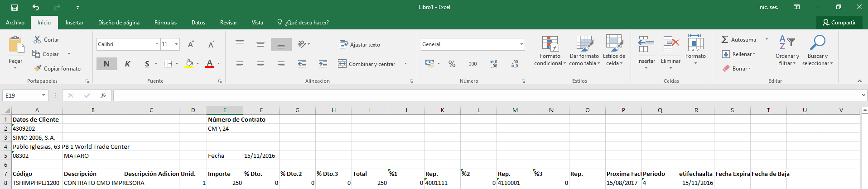868x189 pixels.
Task: Align text to the right
Action: [281, 64]
